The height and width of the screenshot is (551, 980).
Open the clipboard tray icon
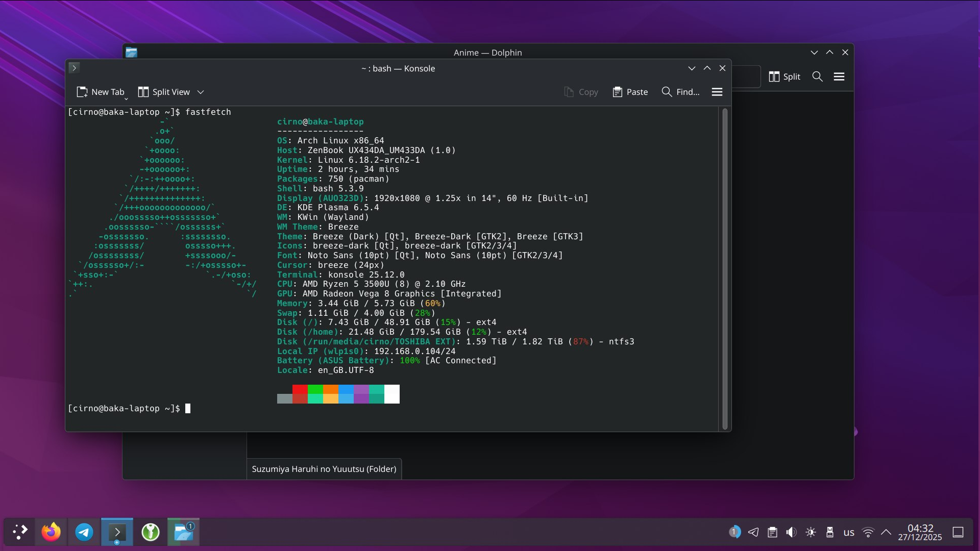(x=772, y=532)
